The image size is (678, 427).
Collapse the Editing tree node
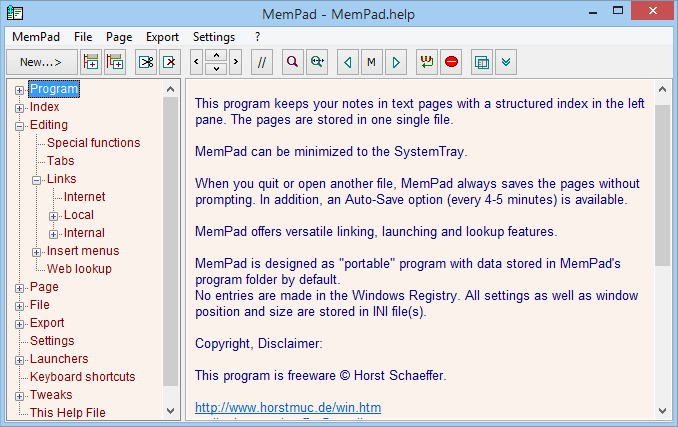pyautogui.click(x=19, y=126)
